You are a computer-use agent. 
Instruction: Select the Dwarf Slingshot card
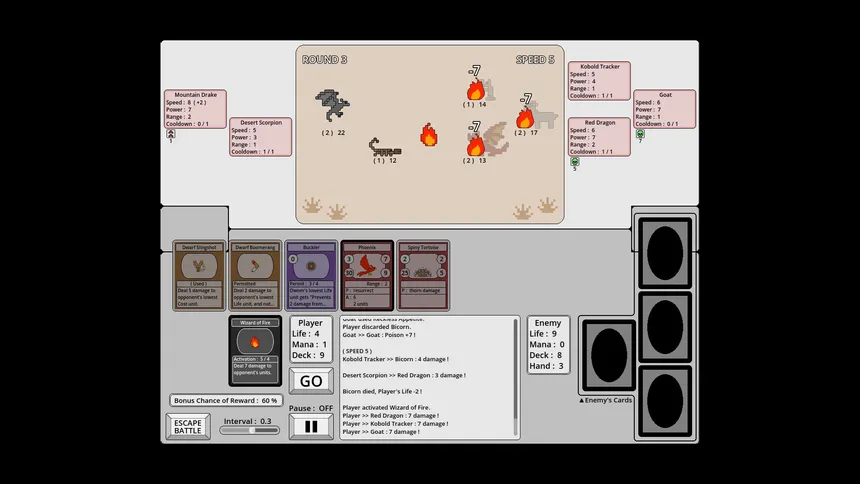coord(199,275)
